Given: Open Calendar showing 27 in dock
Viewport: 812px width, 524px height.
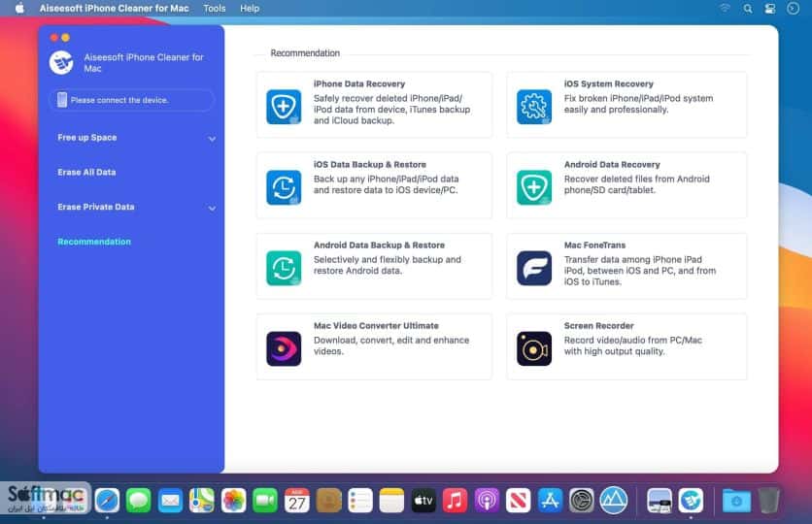Looking at the screenshot, I should point(297,500).
